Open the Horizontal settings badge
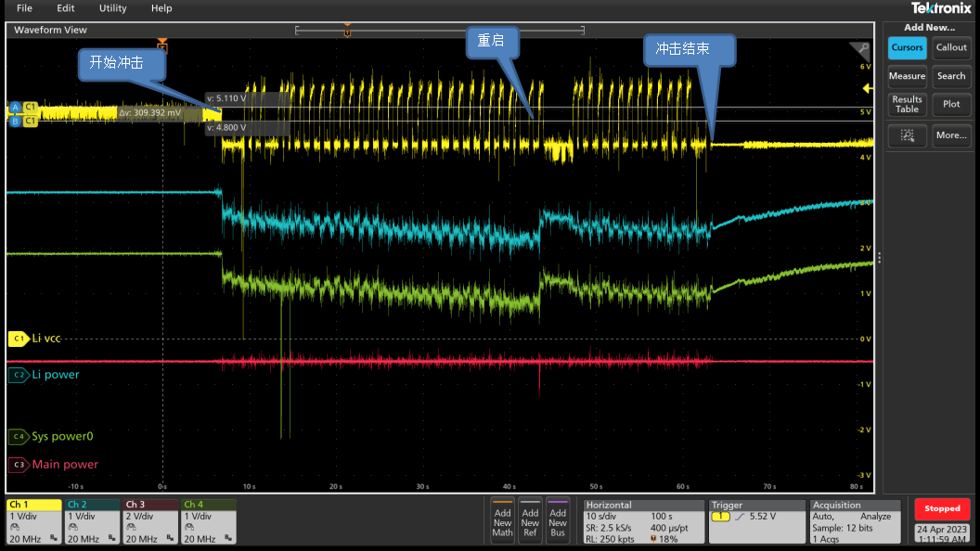 [642, 520]
